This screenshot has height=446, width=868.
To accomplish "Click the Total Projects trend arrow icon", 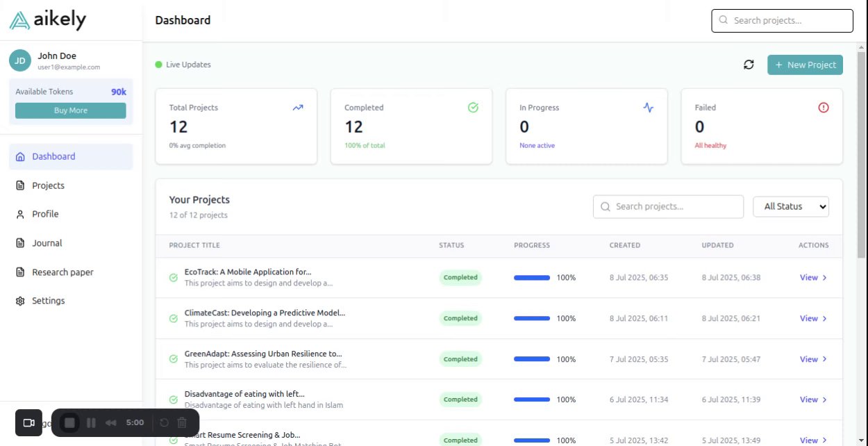I will click(x=298, y=108).
